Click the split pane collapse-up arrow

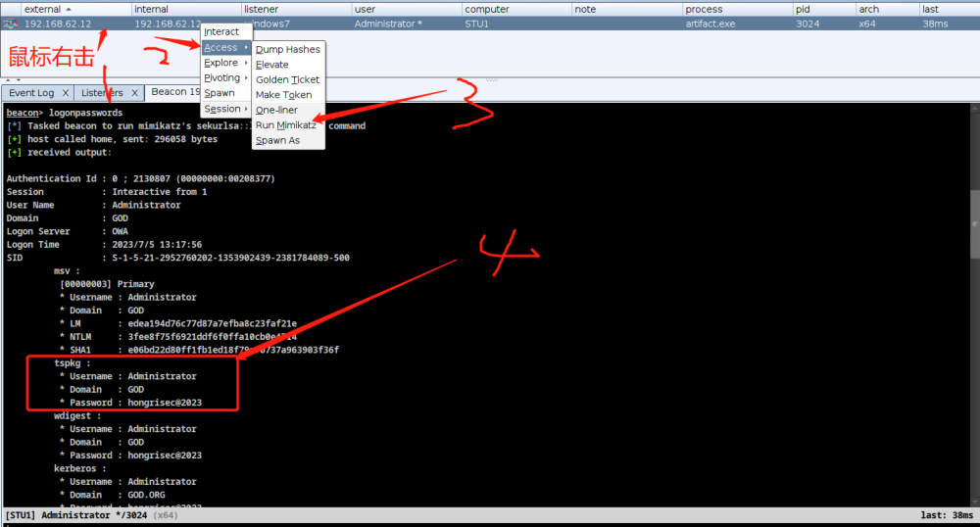[8, 80]
